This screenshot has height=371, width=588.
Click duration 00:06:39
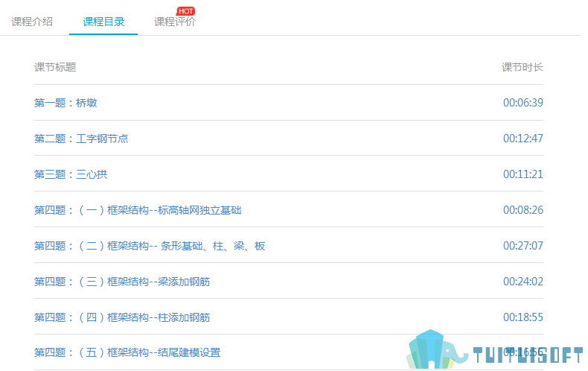(x=523, y=103)
